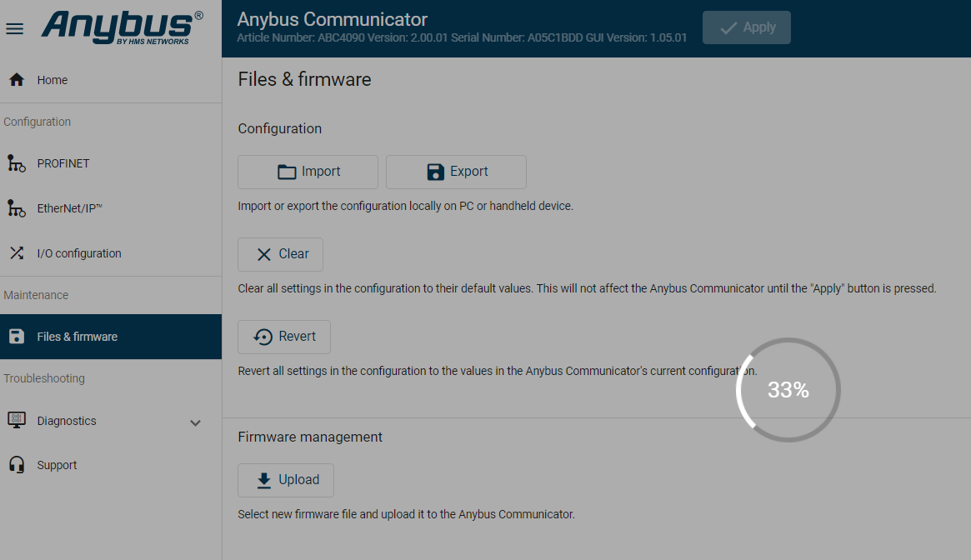The width and height of the screenshot is (971, 560).
Task: Click the Import button label
Action: [x=321, y=172]
